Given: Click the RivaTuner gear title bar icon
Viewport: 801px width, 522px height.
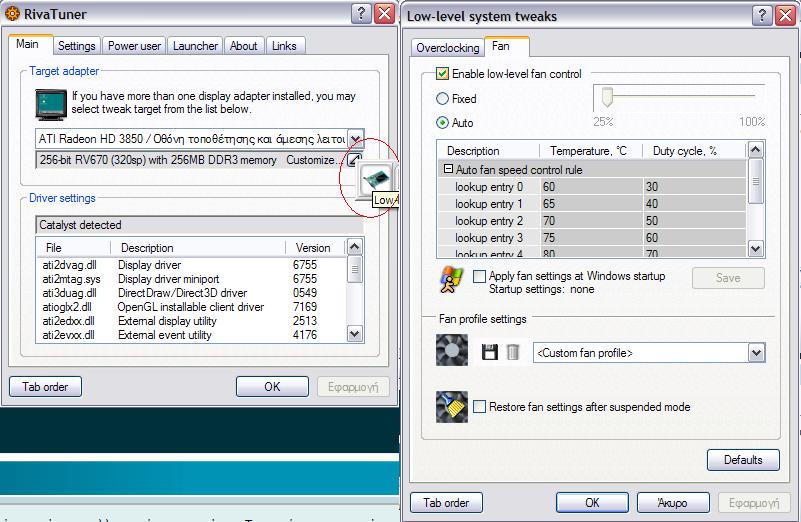Looking at the screenshot, I should (x=12, y=14).
